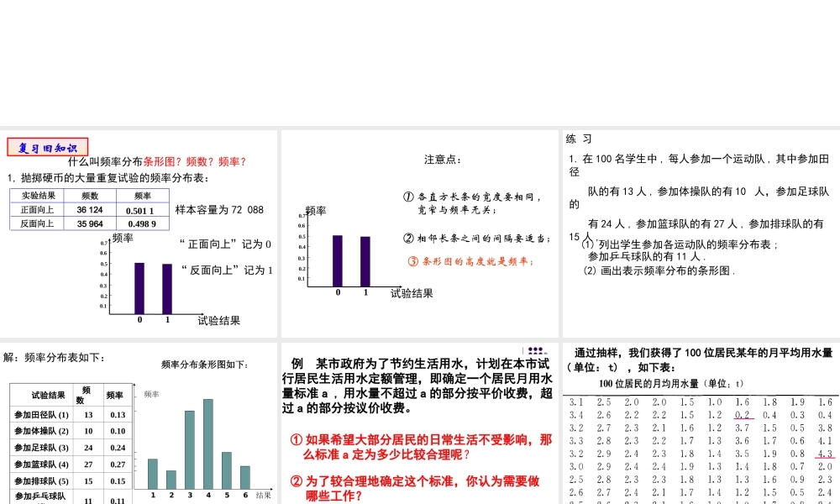
Task: Click the caption '频率分布条形图如下:'
Action: pos(205,365)
